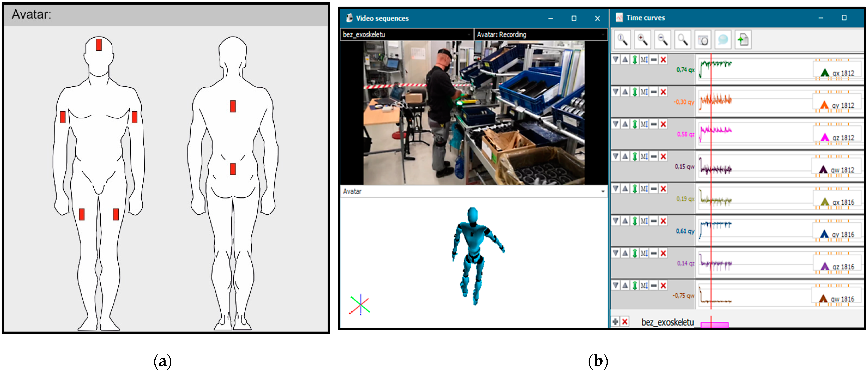Toggle the MI button on qy 1816 row
The image size is (868, 371).
point(644,221)
